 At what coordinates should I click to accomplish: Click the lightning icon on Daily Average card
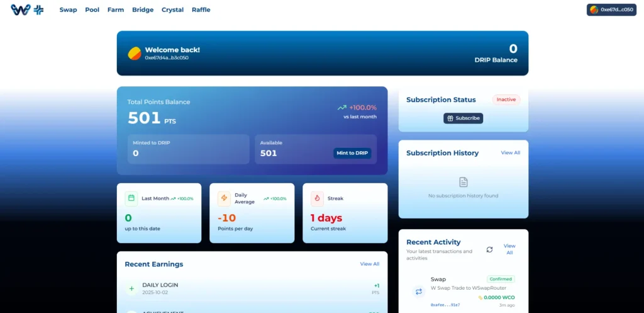(224, 198)
